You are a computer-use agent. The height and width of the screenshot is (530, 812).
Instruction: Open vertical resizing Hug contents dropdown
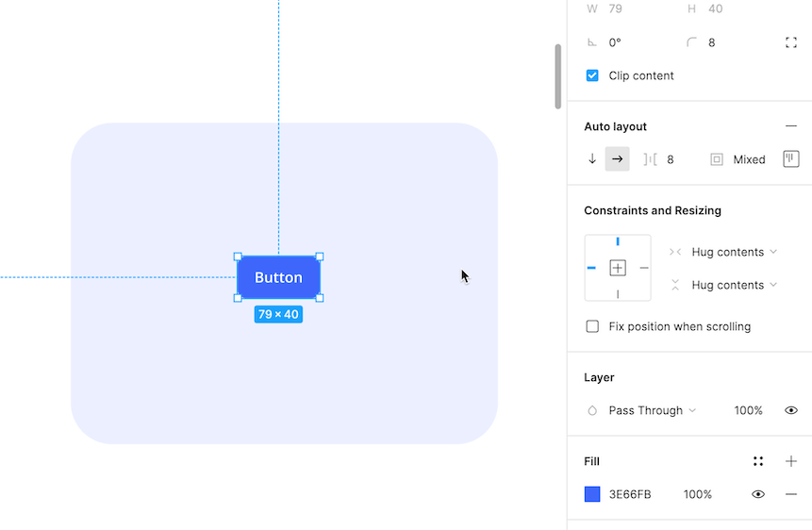click(x=734, y=285)
